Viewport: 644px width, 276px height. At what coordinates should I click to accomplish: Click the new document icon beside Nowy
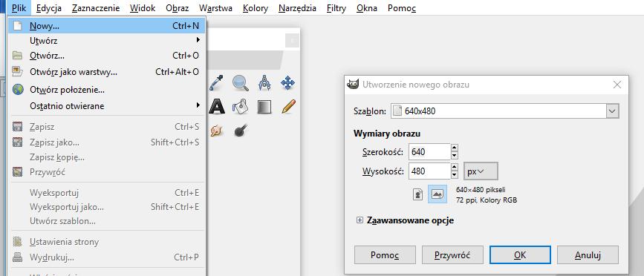click(17, 26)
